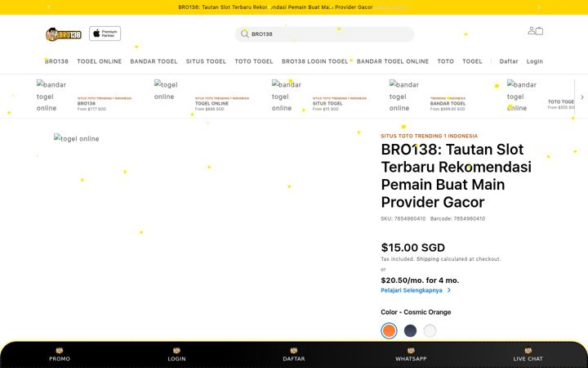This screenshot has height=368, width=588.
Task: Click the Login link in header
Action: pos(534,61)
